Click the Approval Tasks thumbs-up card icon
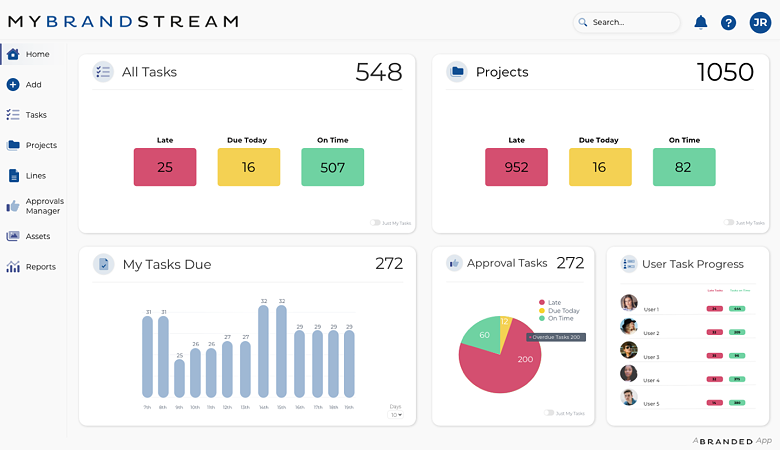780x450 pixels. click(454, 263)
